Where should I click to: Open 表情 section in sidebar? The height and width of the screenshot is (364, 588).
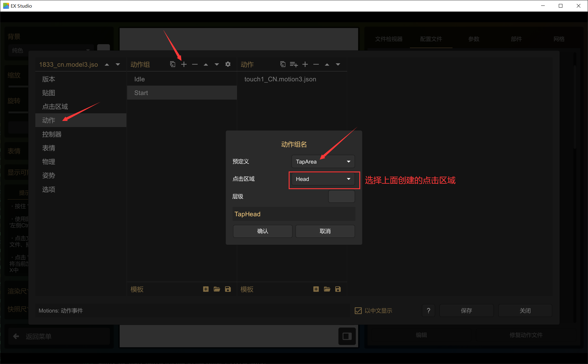81,148
